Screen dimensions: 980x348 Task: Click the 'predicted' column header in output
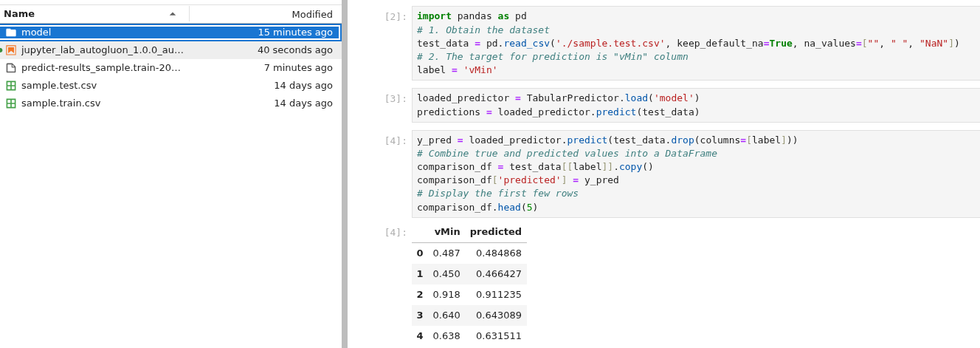(495, 232)
